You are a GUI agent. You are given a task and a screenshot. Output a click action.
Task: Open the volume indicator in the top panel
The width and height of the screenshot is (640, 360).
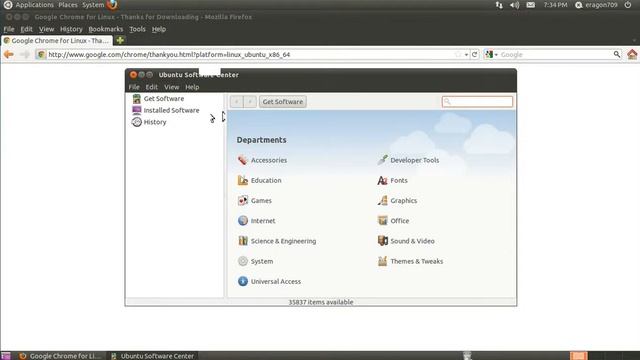[x=514, y=5]
